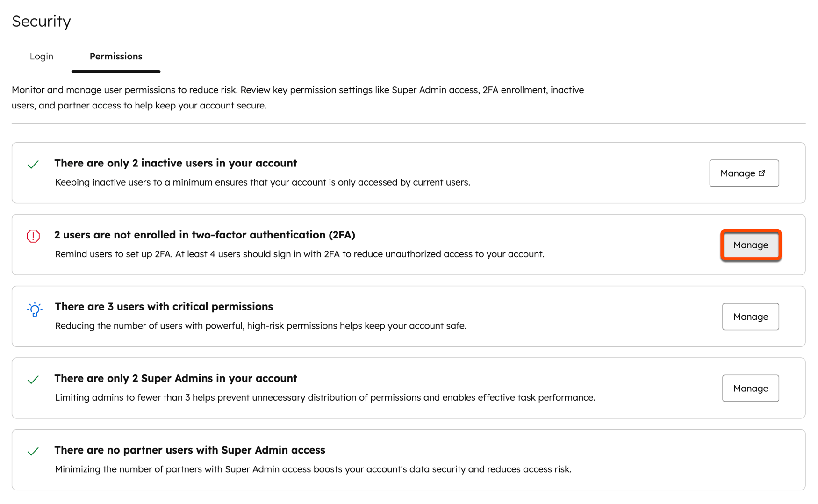
Task: Click the critical permissions heading text
Action: coord(164,307)
